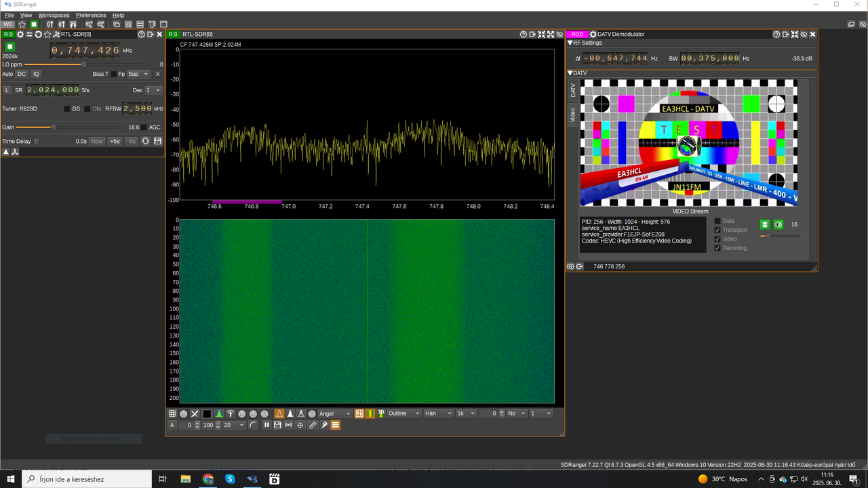Toggle IQ auto correction

(x=36, y=74)
